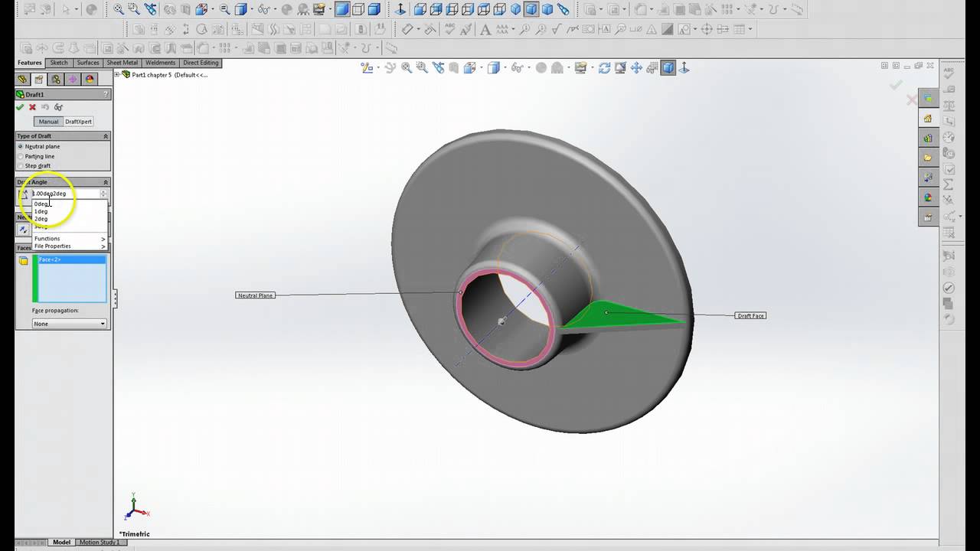Open the Sketch tab
Viewport: 980px width, 551px height.
click(x=59, y=63)
